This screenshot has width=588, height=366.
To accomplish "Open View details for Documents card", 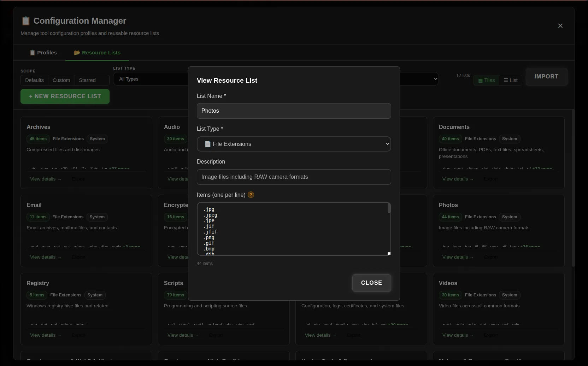I will tap(458, 179).
